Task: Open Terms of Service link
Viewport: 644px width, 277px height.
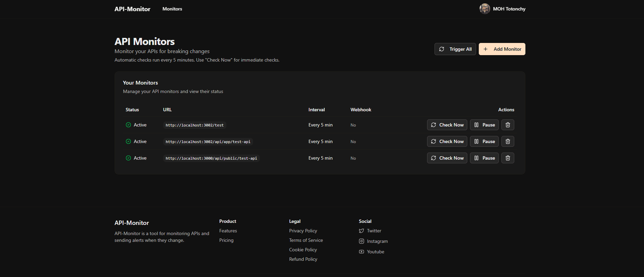Action: click(306, 240)
